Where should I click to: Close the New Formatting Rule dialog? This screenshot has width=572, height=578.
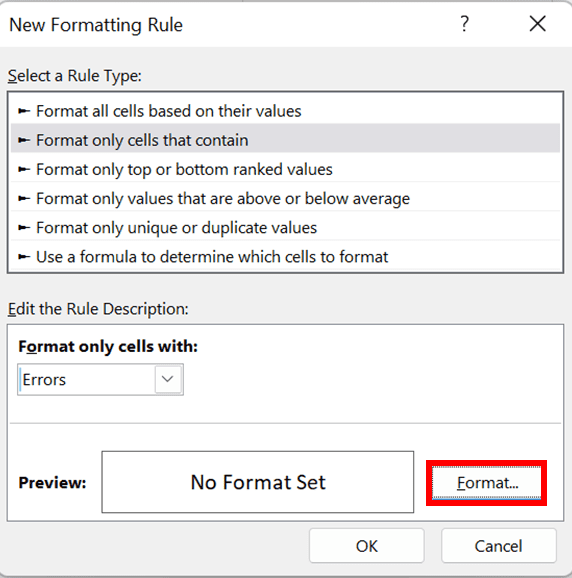(537, 24)
